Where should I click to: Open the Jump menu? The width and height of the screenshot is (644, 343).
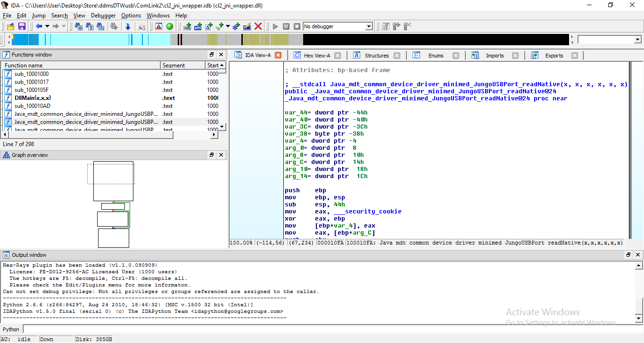click(x=39, y=16)
